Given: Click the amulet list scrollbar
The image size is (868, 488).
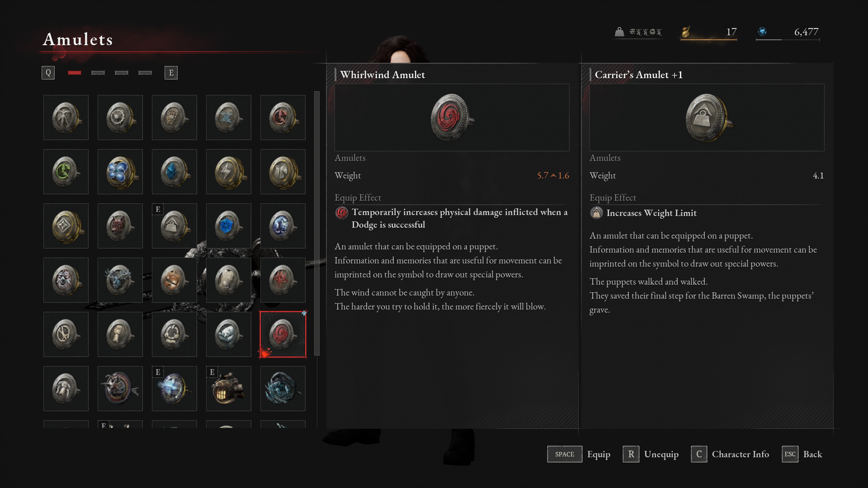Looking at the screenshot, I should tap(317, 224).
